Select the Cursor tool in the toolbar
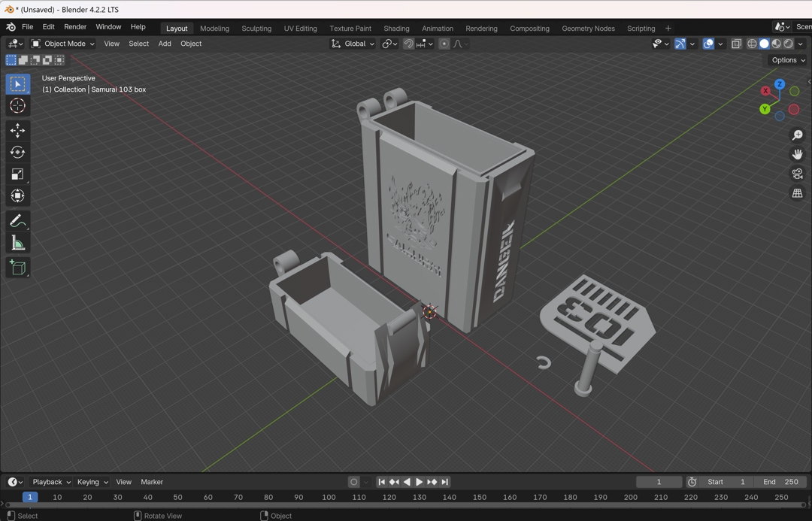This screenshot has width=812, height=521. (x=17, y=106)
